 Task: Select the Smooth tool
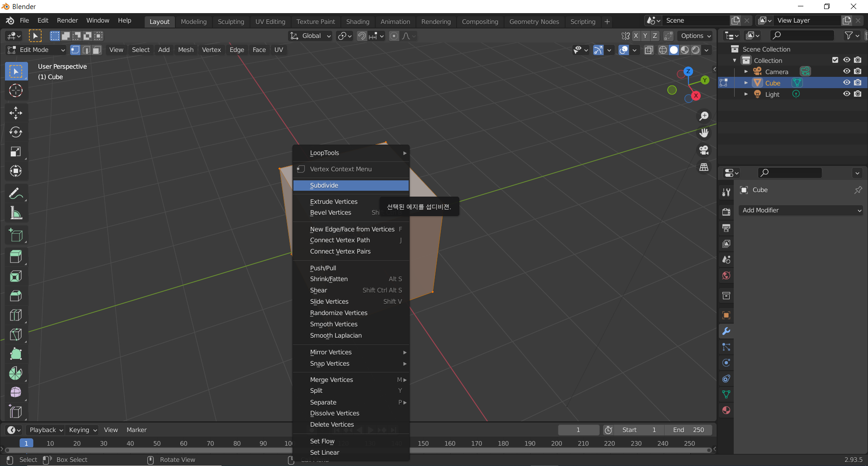(16, 392)
